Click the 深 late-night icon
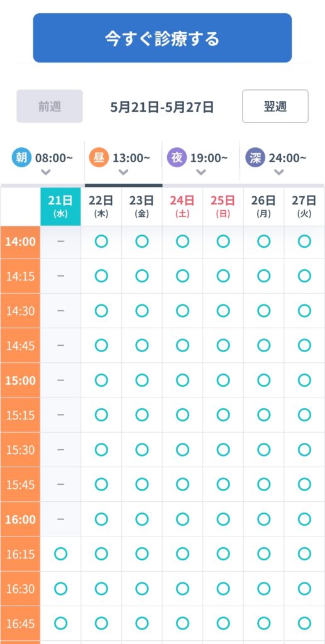 255,158
